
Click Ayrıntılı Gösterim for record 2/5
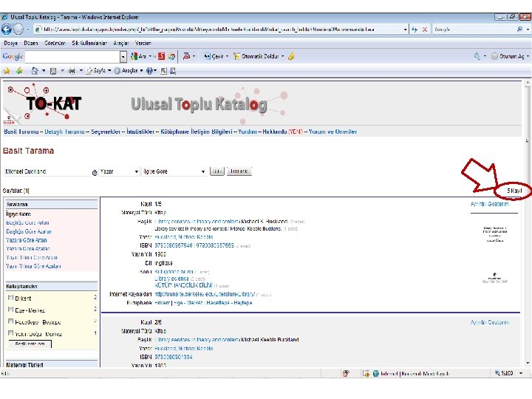point(490,322)
